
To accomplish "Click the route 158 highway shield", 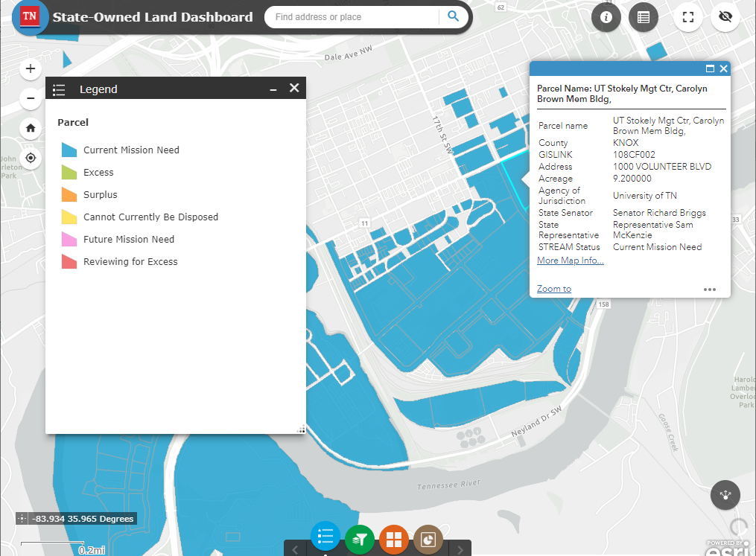I will click(603, 304).
